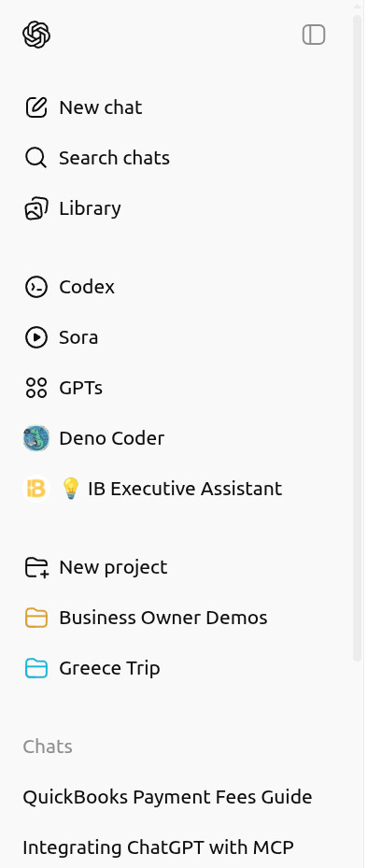Click the New project folder-plus icon

coord(36,567)
